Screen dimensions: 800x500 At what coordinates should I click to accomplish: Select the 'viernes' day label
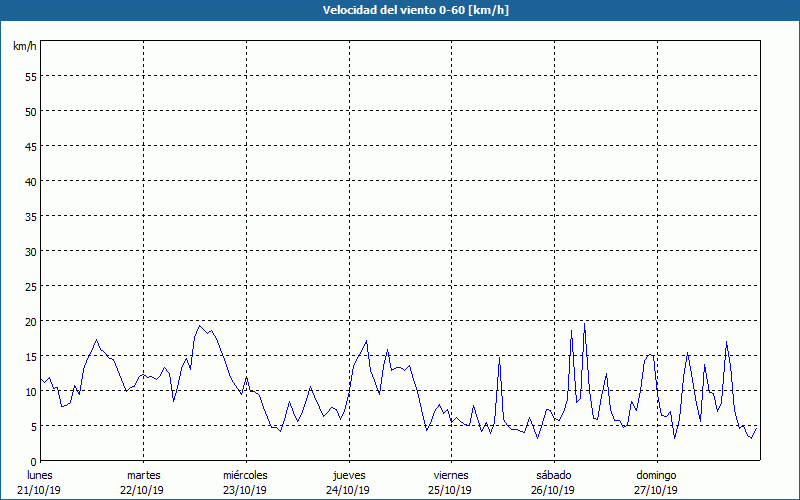point(451,475)
